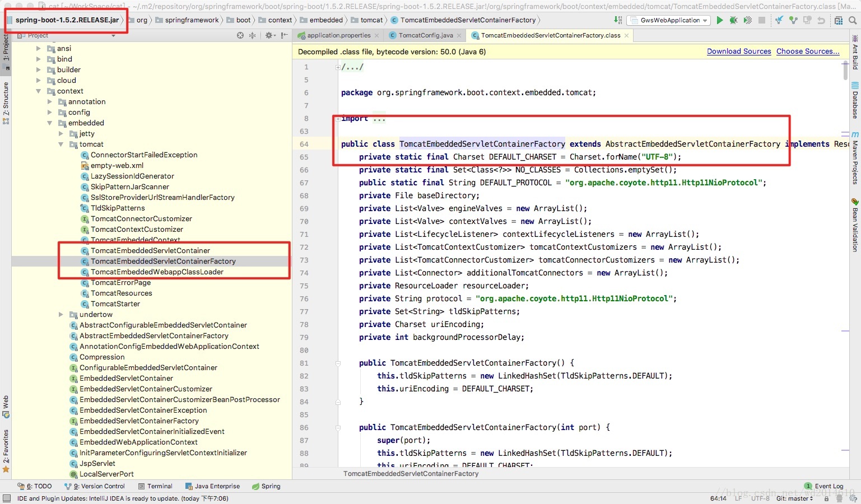Switch to application.properties tab
Image resolution: width=861 pixels, height=504 pixels.
[339, 35]
